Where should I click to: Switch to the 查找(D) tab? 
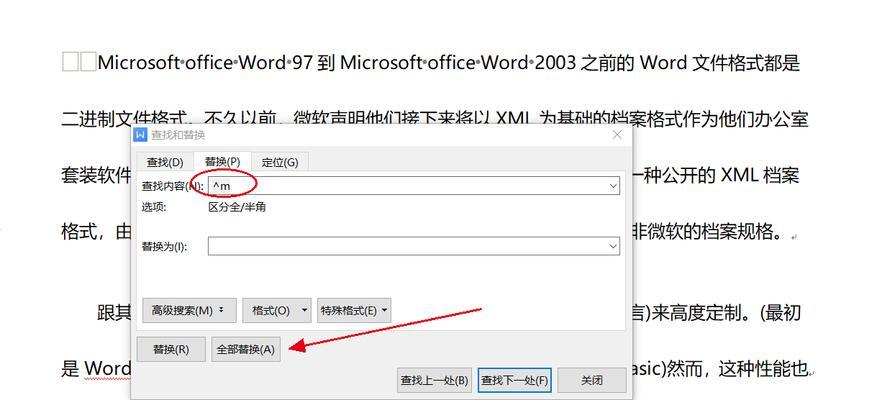[x=165, y=163]
